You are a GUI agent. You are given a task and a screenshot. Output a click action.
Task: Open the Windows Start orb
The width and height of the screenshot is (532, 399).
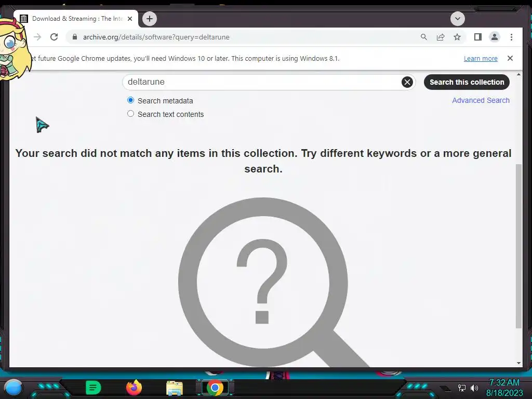14,388
